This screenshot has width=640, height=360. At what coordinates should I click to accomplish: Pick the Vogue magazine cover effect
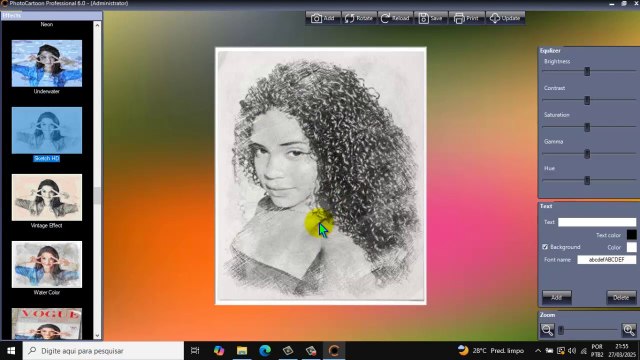pyautogui.click(x=47, y=323)
